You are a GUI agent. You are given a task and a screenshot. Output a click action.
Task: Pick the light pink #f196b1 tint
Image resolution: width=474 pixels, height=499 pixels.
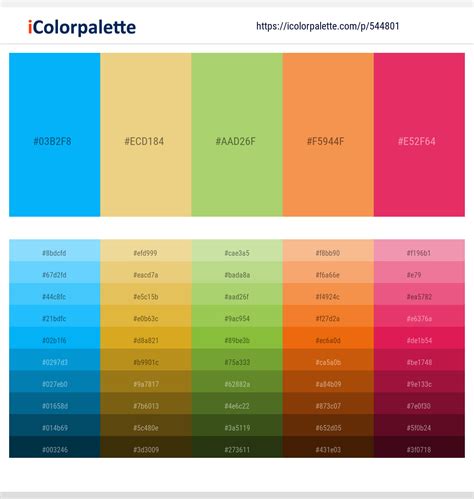(x=419, y=251)
